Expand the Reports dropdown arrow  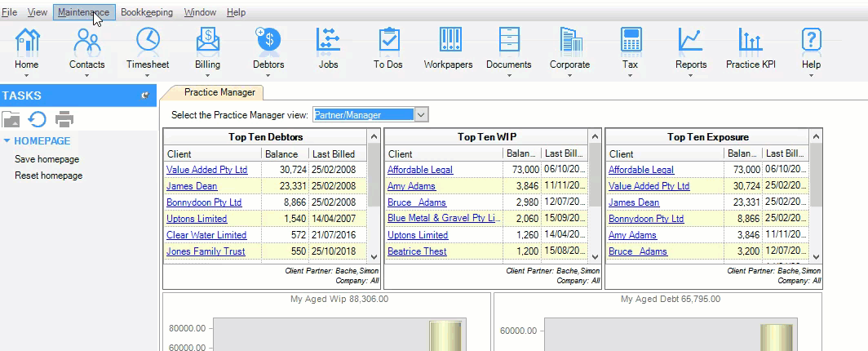(x=690, y=76)
